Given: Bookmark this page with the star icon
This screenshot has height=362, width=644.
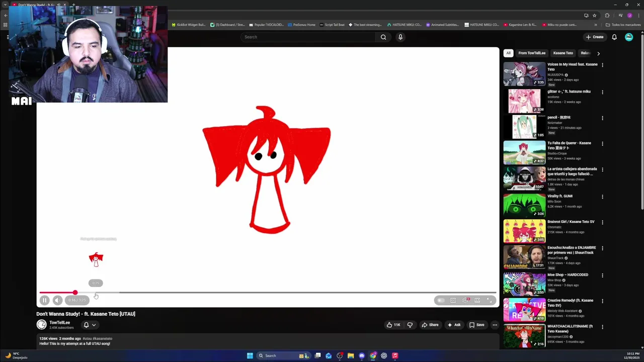Looking at the screenshot, I should tap(594, 16).
